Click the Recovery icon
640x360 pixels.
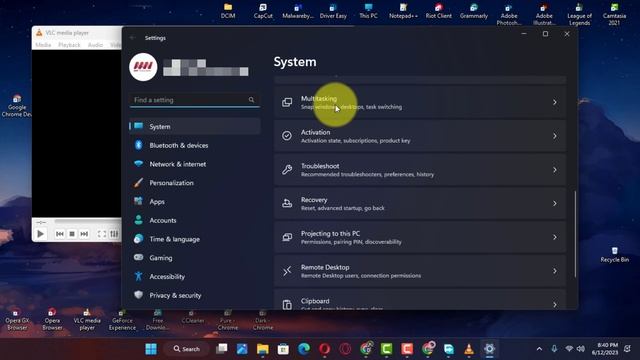287,203
